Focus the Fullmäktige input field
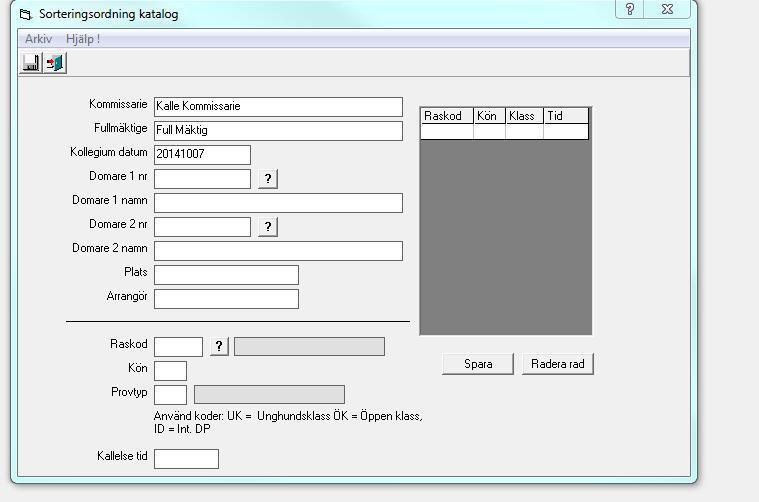Screen dimensions: 759x502 point(278,131)
